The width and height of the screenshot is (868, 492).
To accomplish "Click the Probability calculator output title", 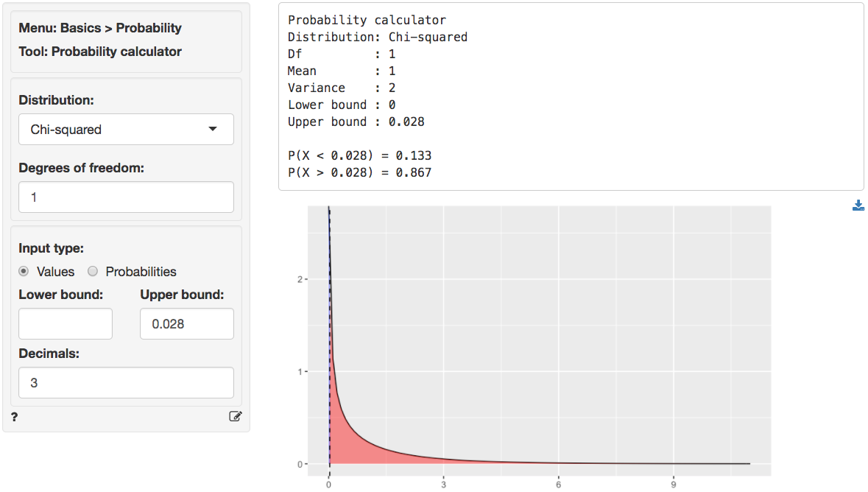I will pyautogui.click(x=367, y=20).
